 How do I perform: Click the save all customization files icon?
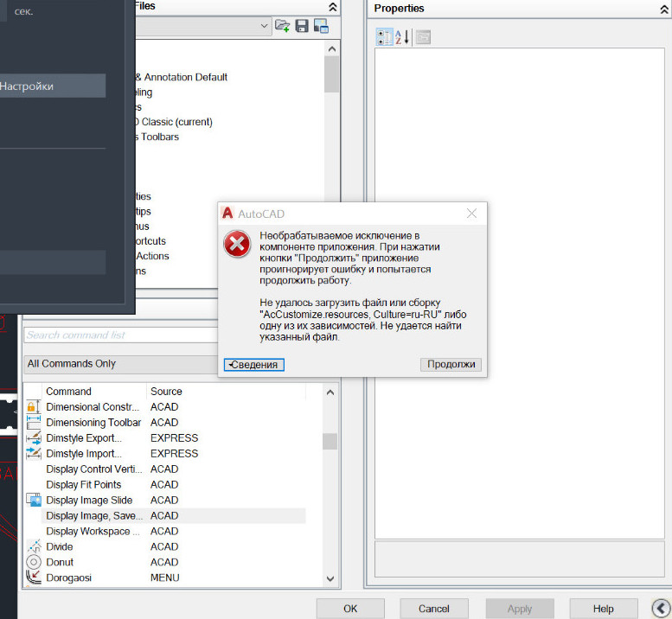pyautogui.click(x=321, y=26)
